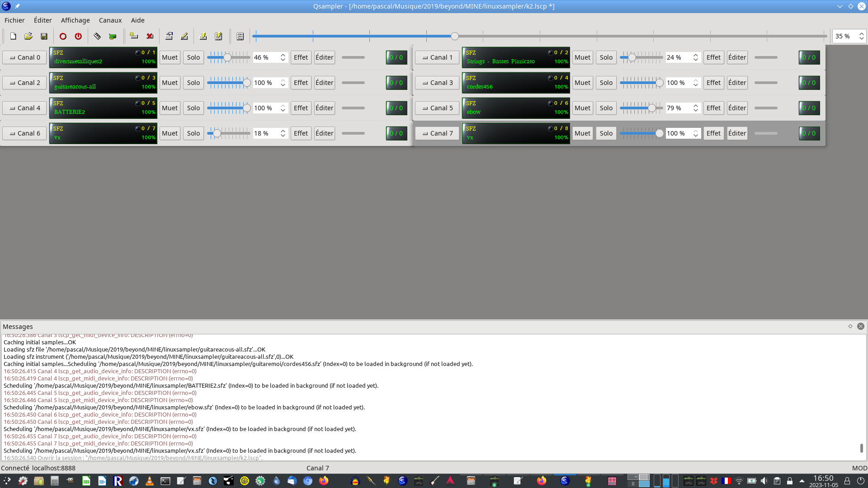This screenshot has width=868, height=488.
Task: Click the Reset all channels lightning icon
Action: [218, 36]
